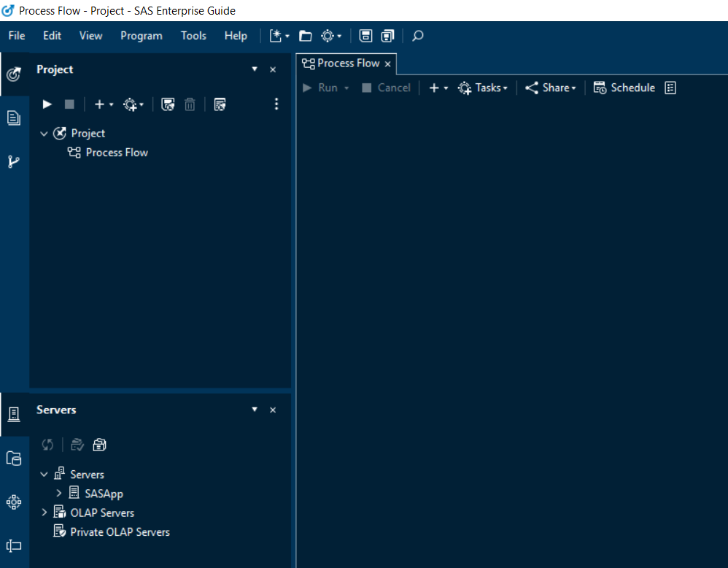The width and height of the screenshot is (728, 568).
Task: Click the Save All icon in the toolbar
Action: tap(387, 35)
